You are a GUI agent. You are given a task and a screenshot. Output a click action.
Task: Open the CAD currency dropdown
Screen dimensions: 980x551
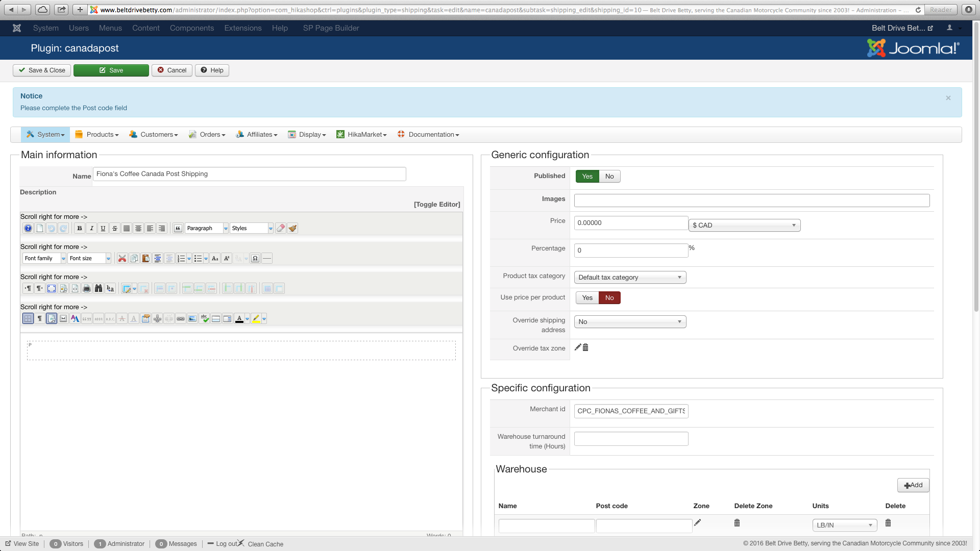[x=744, y=225]
